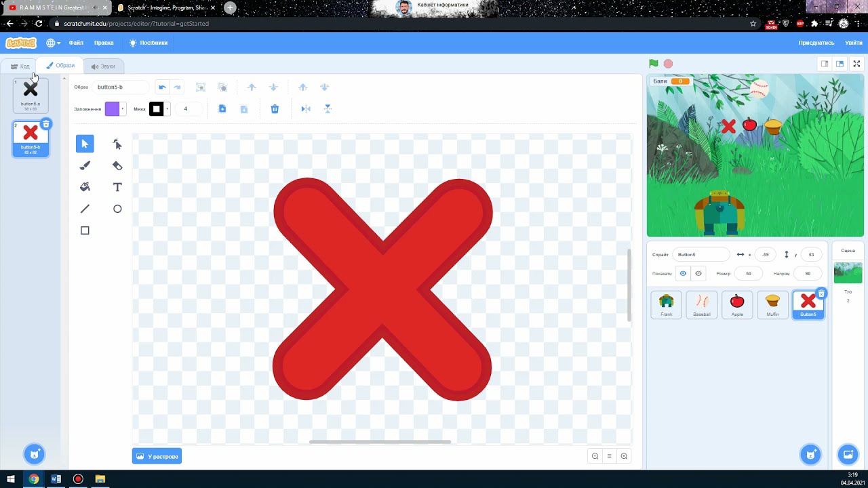
Task: Click the Group icon
Action: pyautogui.click(x=201, y=87)
